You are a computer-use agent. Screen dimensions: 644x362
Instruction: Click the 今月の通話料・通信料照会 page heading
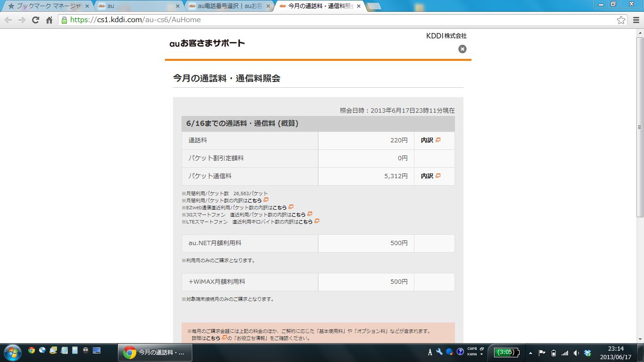click(227, 78)
